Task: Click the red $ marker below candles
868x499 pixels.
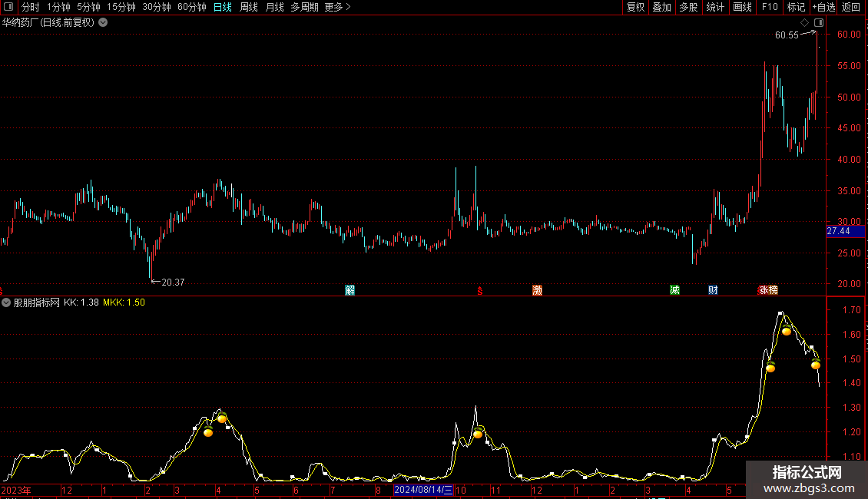Action: (480, 290)
